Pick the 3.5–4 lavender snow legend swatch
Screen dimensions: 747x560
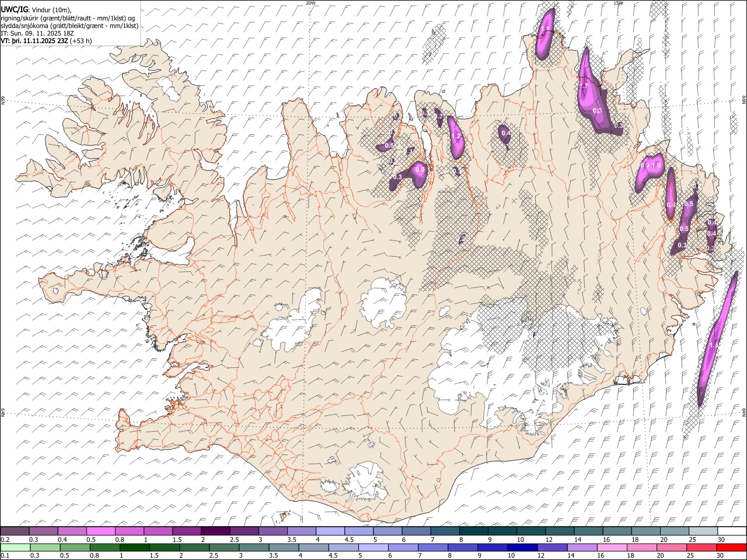pos(301,531)
